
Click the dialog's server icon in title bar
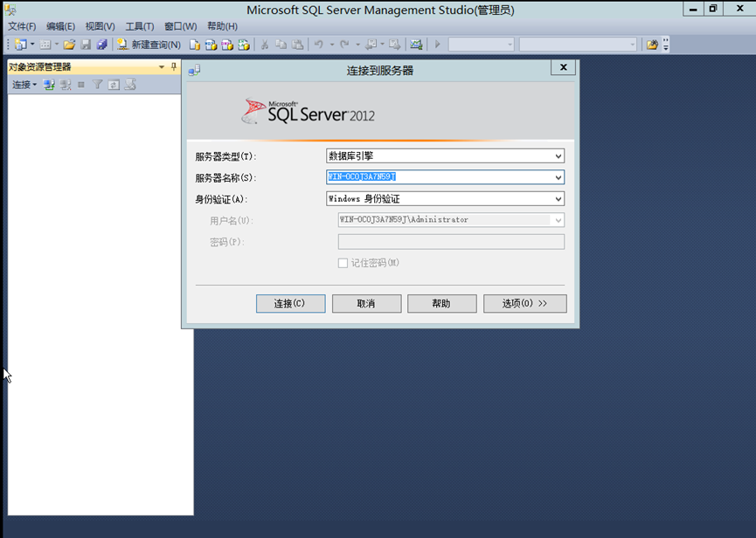(194, 71)
